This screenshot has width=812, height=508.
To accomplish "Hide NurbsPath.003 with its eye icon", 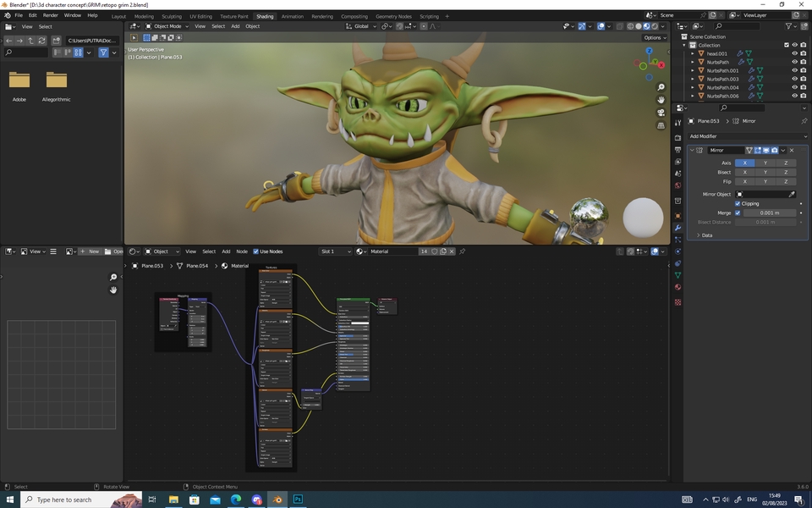I will pyautogui.click(x=794, y=79).
